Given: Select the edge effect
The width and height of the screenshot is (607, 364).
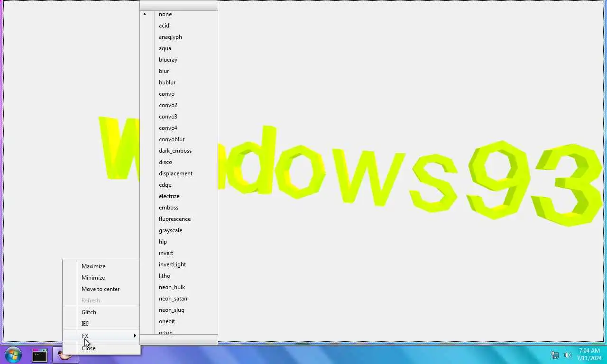Looking at the screenshot, I should pos(179,185).
